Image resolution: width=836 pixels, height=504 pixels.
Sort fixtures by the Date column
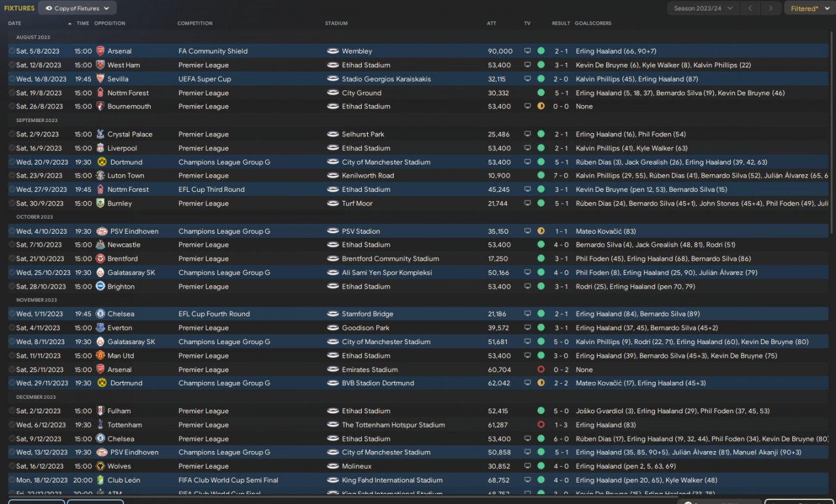coord(14,24)
